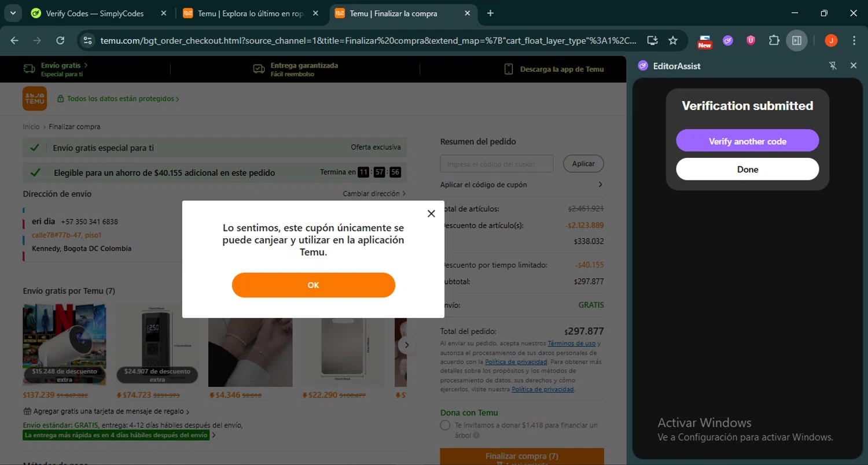Expand Aplicar el código de cupón row

[x=522, y=184]
